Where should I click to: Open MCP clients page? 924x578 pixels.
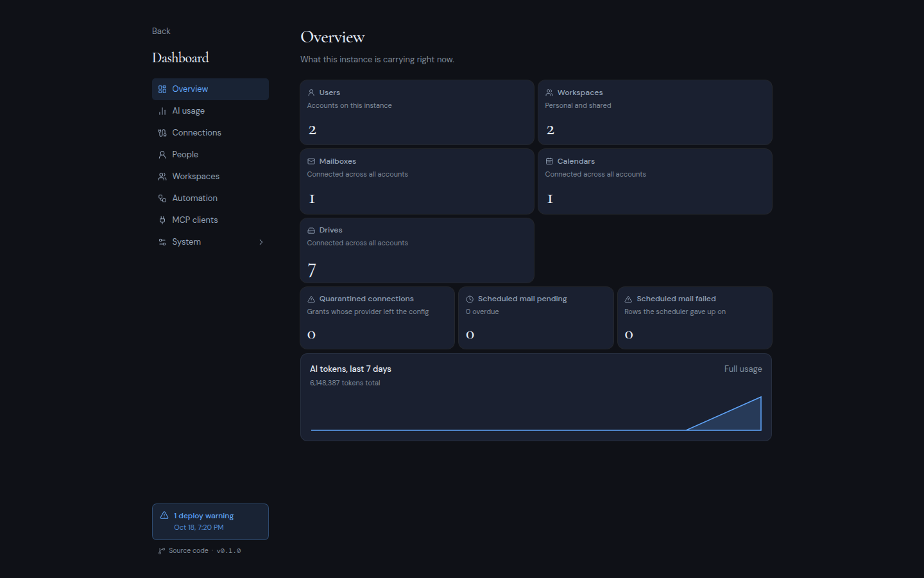click(x=210, y=220)
